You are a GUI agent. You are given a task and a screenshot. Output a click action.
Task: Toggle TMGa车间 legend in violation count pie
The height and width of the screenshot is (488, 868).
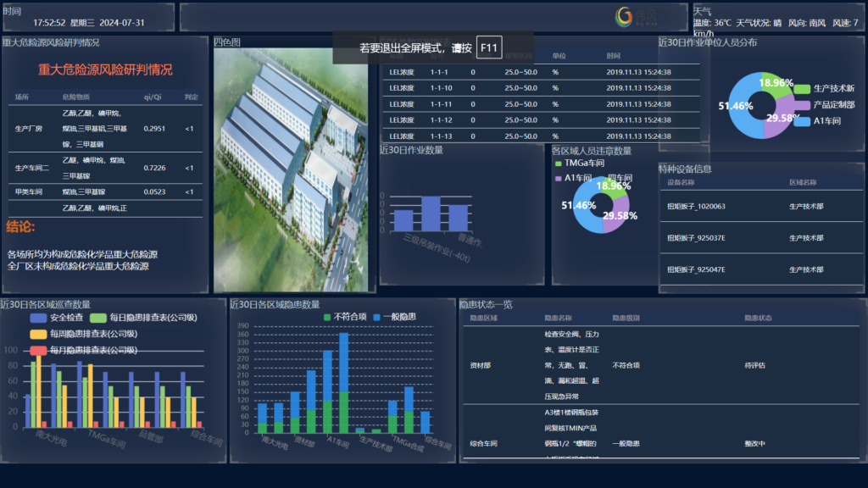pyautogui.click(x=580, y=164)
